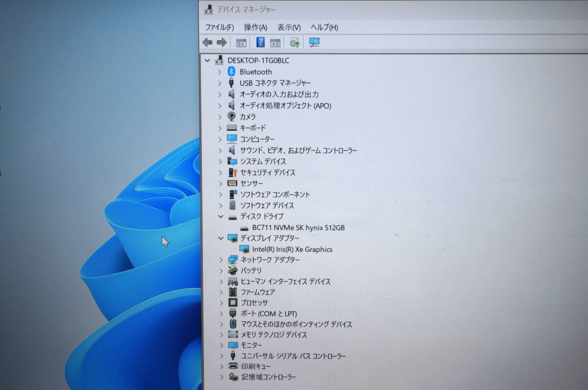Click the icon beside ソフトウェア コンポーネント
This screenshot has width=588, height=390.
(233, 195)
